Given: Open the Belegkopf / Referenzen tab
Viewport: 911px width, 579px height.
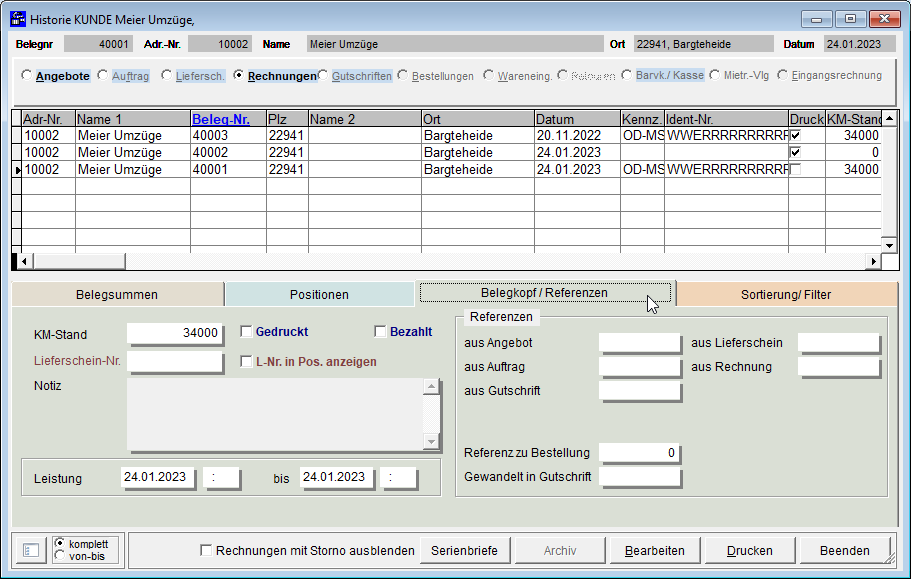Looking at the screenshot, I should [x=544, y=293].
